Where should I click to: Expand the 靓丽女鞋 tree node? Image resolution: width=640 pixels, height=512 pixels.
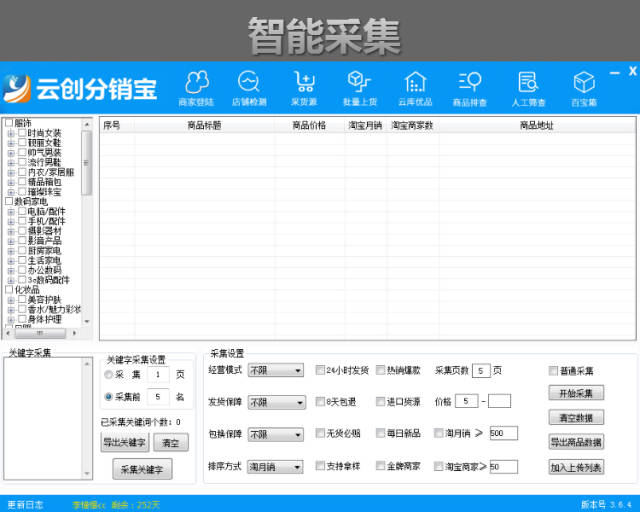(11, 142)
